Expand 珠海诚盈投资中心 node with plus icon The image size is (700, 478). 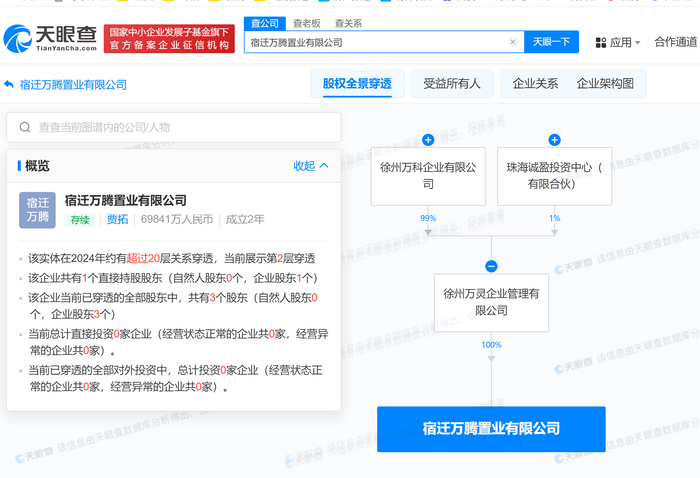(554, 140)
